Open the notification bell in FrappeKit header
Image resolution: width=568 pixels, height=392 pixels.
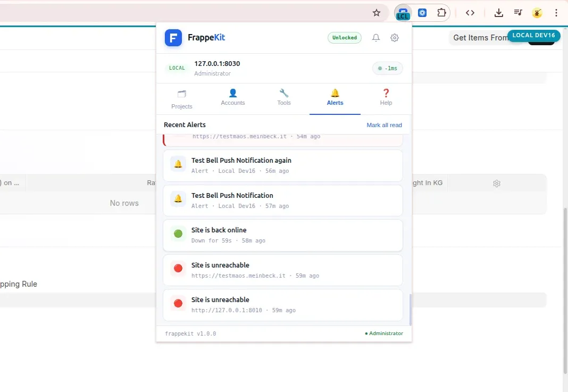click(376, 38)
